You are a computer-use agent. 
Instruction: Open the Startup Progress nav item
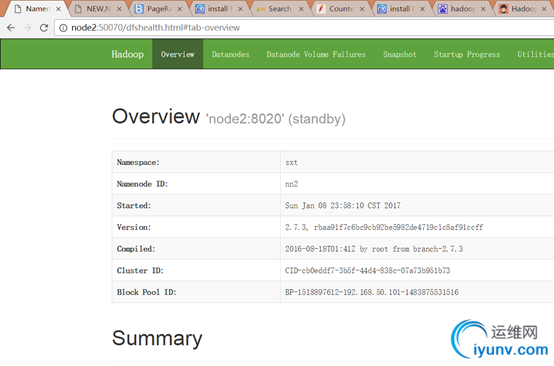click(x=467, y=54)
